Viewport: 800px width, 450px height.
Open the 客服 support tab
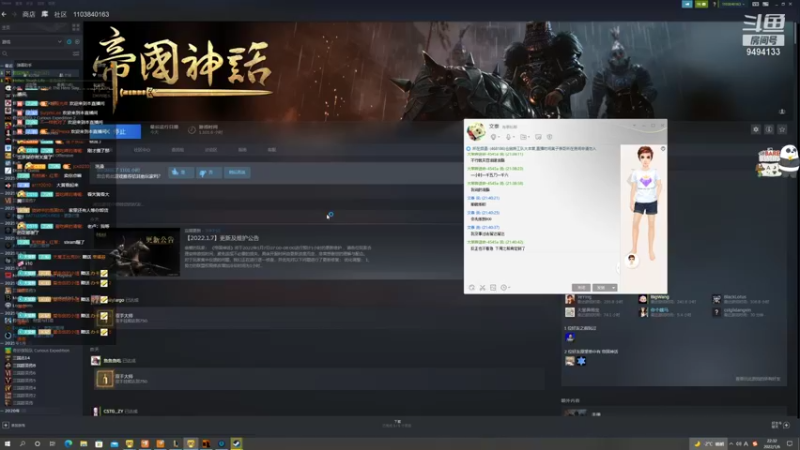pos(271,150)
